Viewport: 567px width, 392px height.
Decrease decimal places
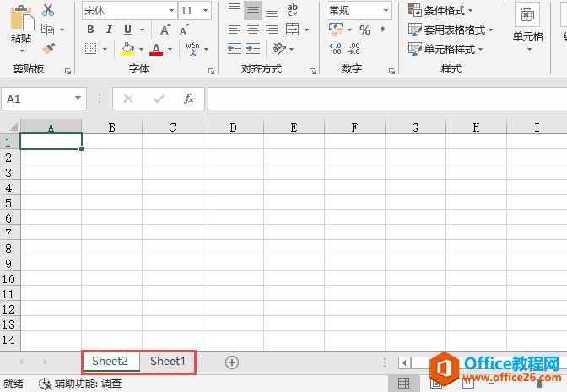point(354,48)
